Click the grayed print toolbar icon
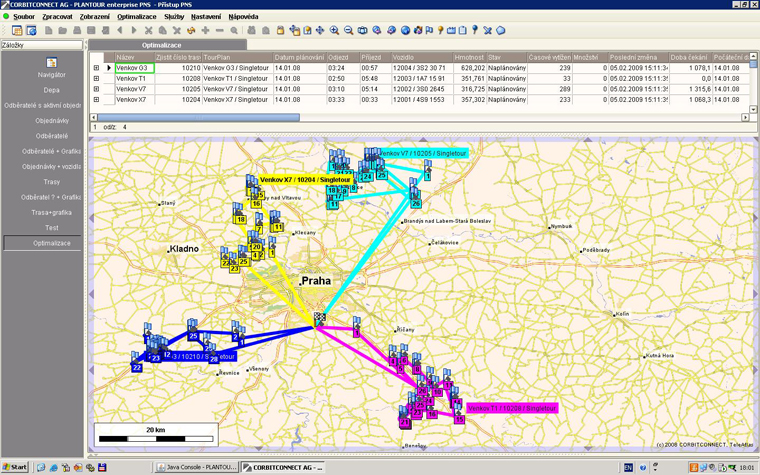Viewport: 760px width, 475px height. pos(77,31)
